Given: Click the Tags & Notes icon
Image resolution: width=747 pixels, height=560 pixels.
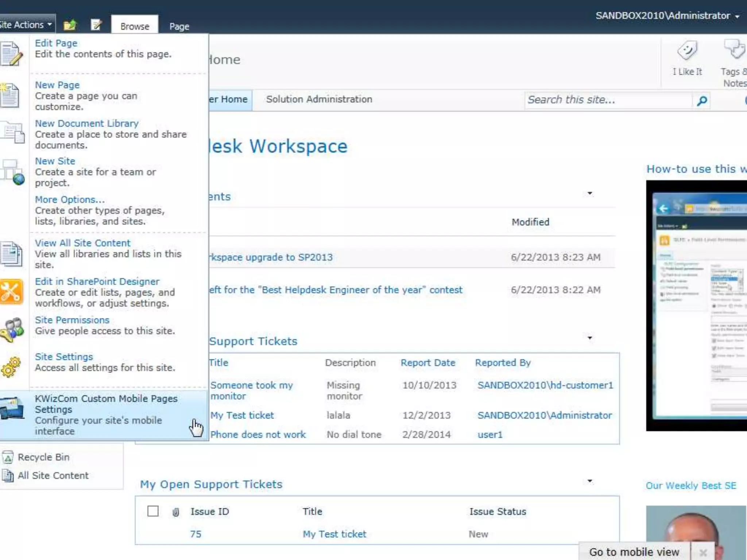Looking at the screenshot, I should 735,49.
